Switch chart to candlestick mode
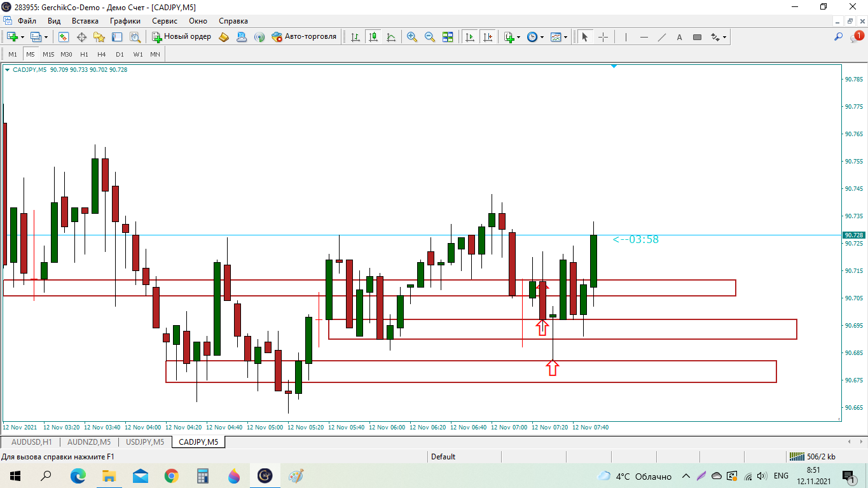This screenshot has width=868, height=488. pos(373,37)
